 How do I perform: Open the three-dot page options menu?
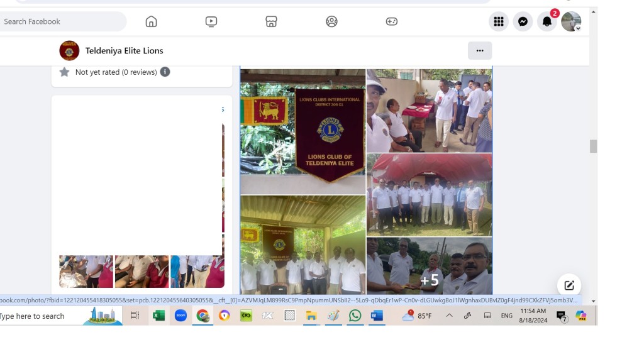pyautogui.click(x=480, y=50)
